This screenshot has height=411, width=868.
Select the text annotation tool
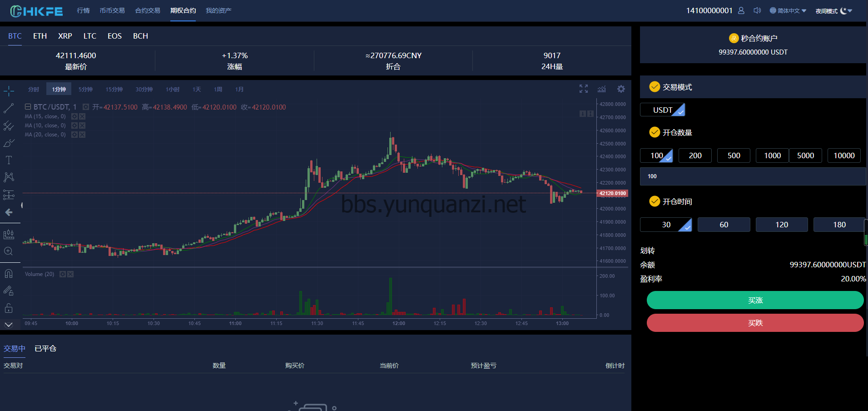pyautogui.click(x=9, y=160)
